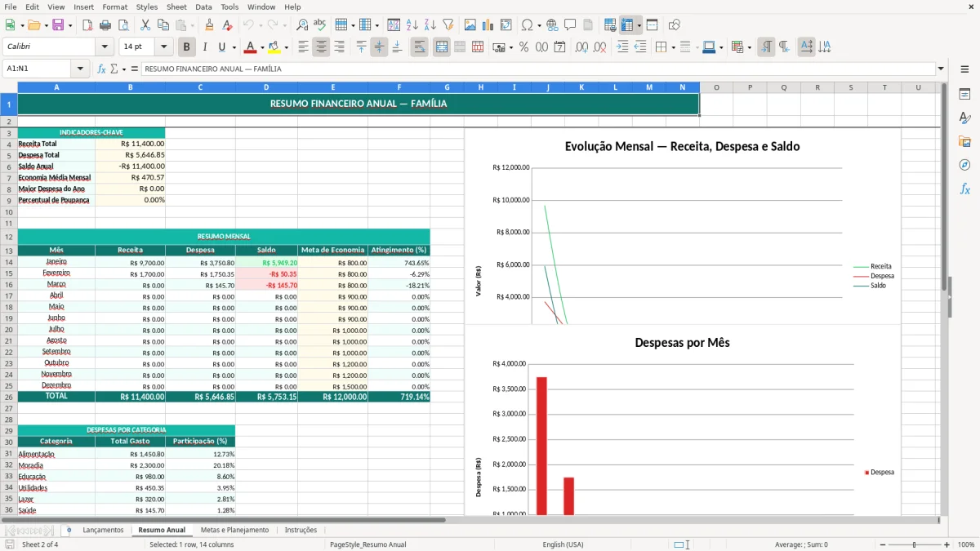Click the zoom slider handle
The width and height of the screenshot is (980, 551).
914,544
